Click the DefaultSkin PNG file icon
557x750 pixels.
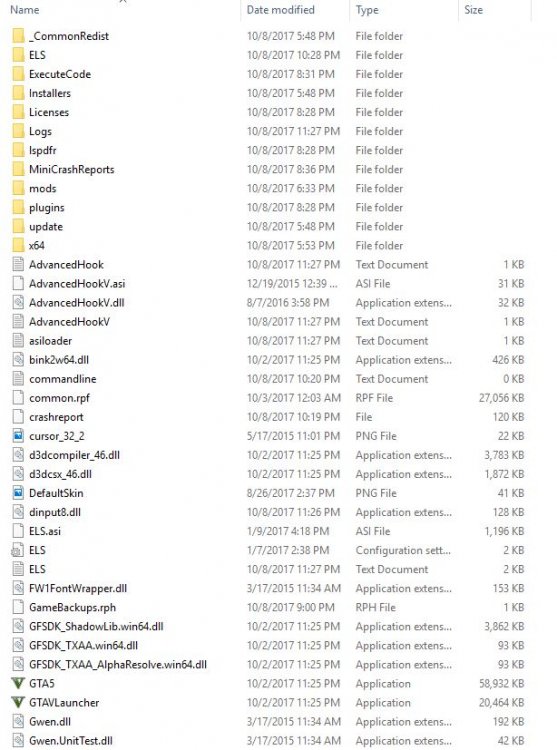(18, 493)
